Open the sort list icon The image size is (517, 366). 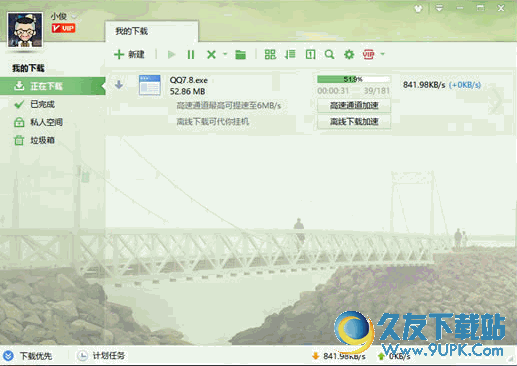pyautogui.click(x=290, y=54)
